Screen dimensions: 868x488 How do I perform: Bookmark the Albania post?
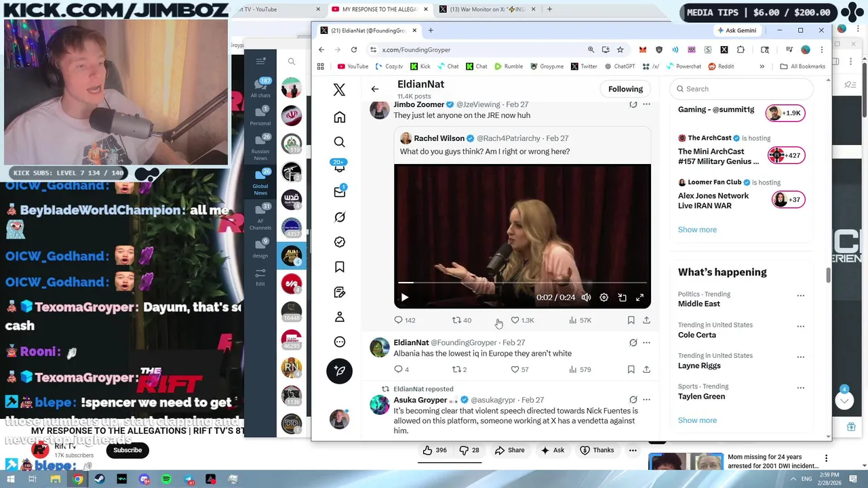click(x=631, y=369)
